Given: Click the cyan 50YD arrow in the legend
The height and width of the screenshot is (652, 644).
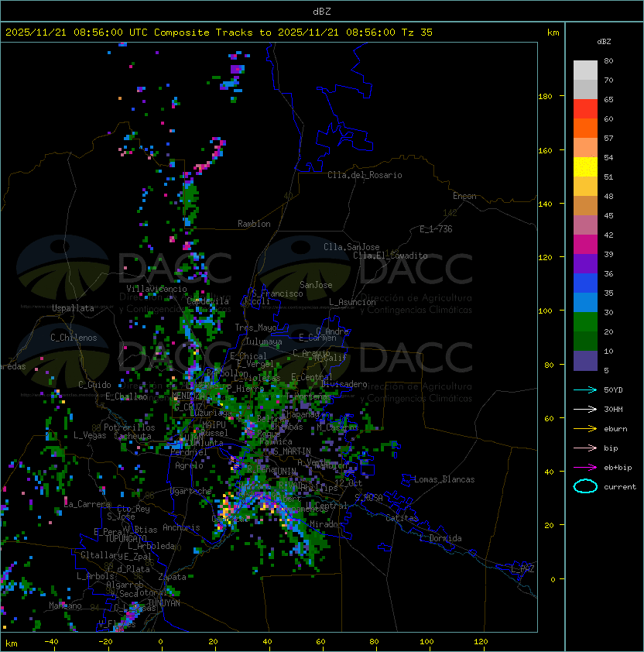Looking at the screenshot, I should point(585,390).
